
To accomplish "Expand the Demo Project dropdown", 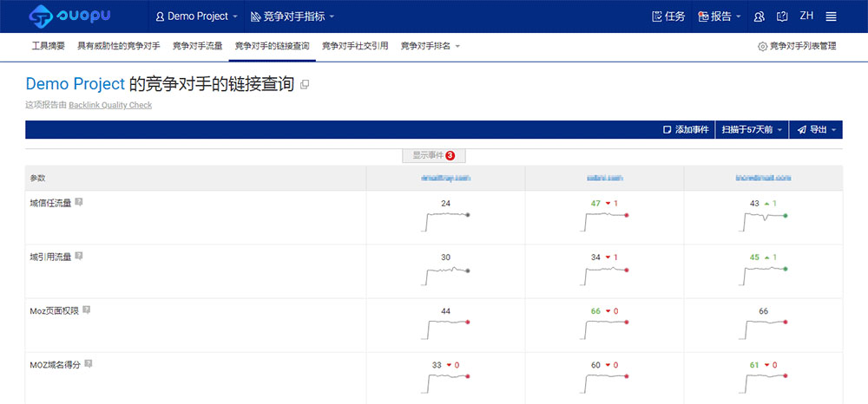I will 196,16.
